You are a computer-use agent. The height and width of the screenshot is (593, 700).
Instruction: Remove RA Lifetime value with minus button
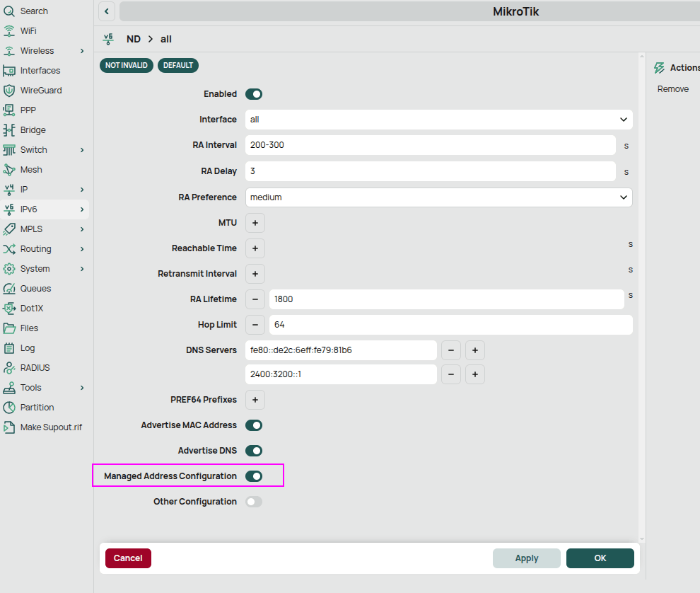tap(255, 299)
